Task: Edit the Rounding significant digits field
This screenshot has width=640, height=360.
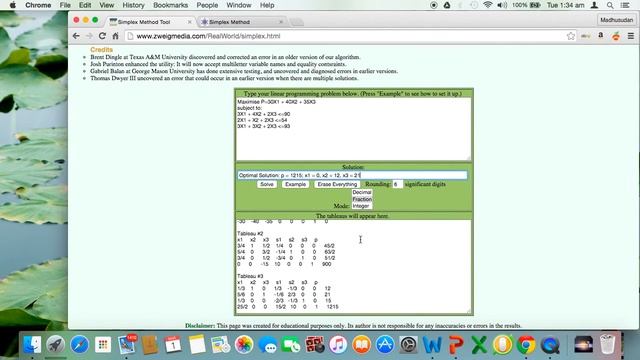Action: (398, 184)
